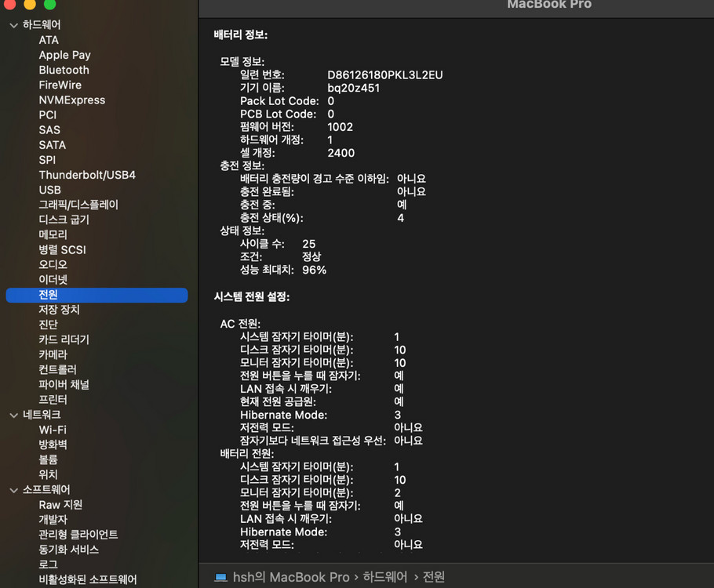Screen dimensions: 714x588
Task: Select Raw 지원 software item
Action: click(60, 505)
